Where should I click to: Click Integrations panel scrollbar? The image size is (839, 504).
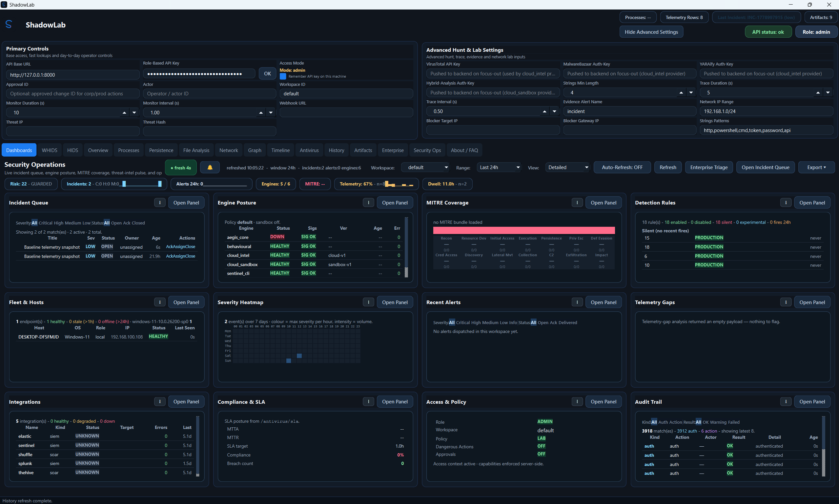197,446
